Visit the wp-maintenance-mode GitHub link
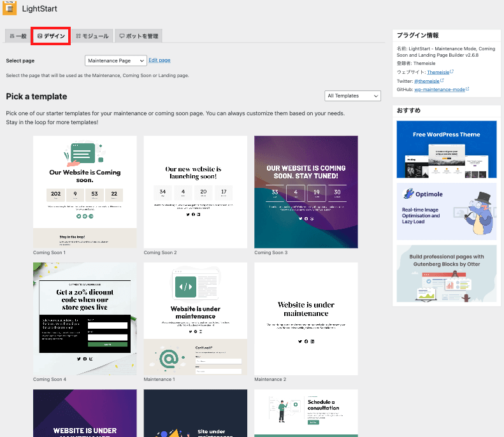This screenshot has width=504, height=437. [x=441, y=90]
